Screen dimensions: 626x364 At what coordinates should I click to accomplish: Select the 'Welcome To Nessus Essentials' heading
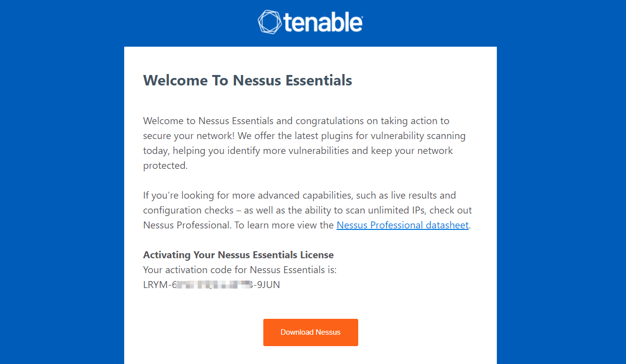[x=247, y=80]
